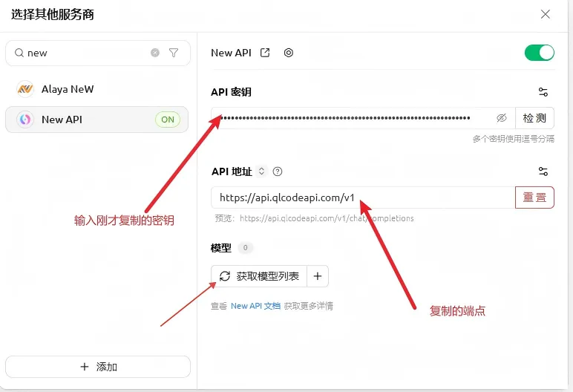Click 获取模型列表 button
The width and height of the screenshot is (573, 392).
pos(259,276)
